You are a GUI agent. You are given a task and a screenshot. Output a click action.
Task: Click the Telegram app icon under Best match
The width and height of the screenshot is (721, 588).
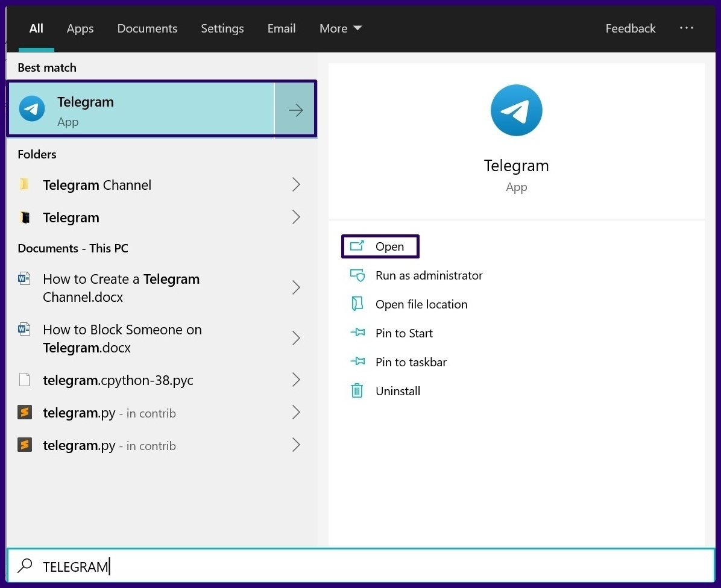(x=32, y=109)
